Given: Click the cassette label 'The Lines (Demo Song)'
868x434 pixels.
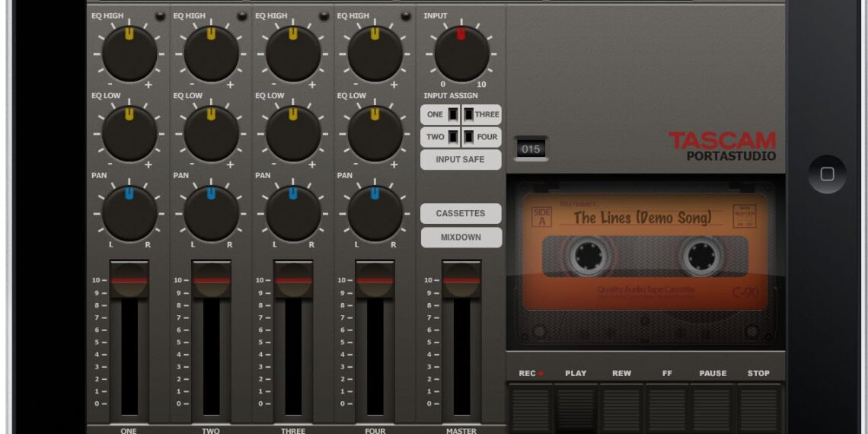Looking at the screenshot, I should tap(642, 218).
